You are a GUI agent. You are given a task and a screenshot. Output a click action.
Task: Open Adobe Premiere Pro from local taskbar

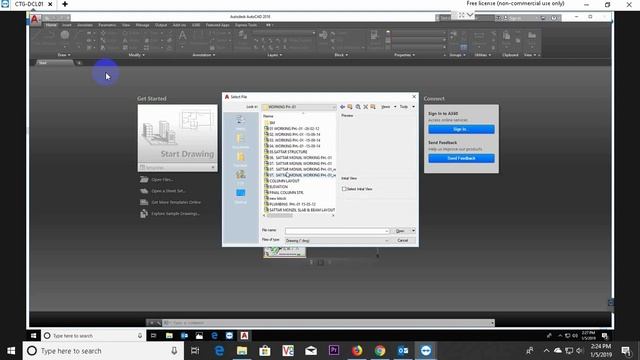(334, 351)
